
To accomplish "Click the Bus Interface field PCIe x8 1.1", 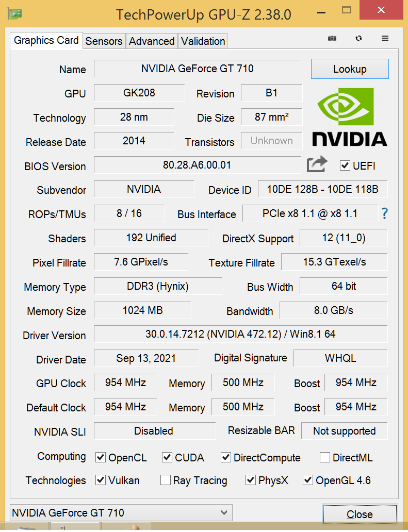I will (x=310, y=213).
